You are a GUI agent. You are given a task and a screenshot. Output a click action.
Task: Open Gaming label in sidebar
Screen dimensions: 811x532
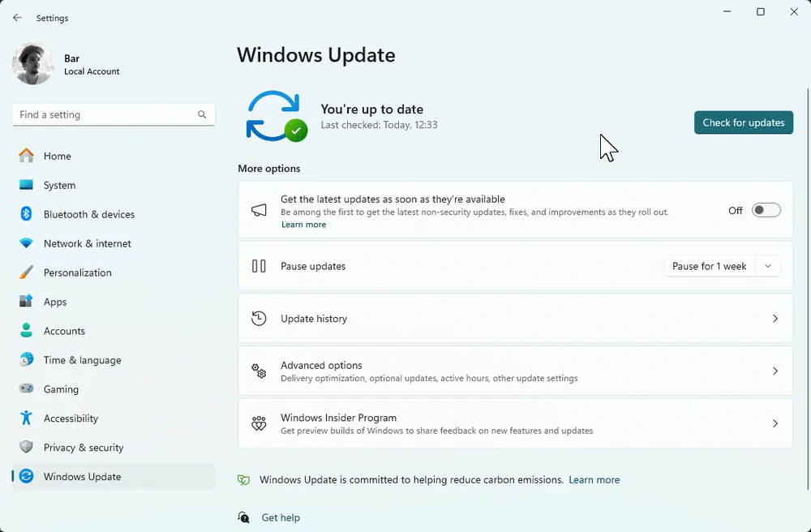pyautogui.click(x=61, y=388)
